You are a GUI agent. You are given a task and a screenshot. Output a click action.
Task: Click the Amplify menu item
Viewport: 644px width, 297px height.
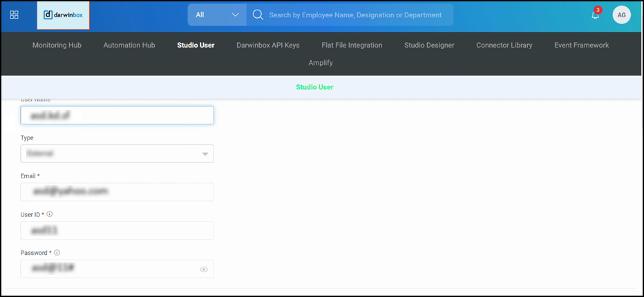click(x=321, y=63)
